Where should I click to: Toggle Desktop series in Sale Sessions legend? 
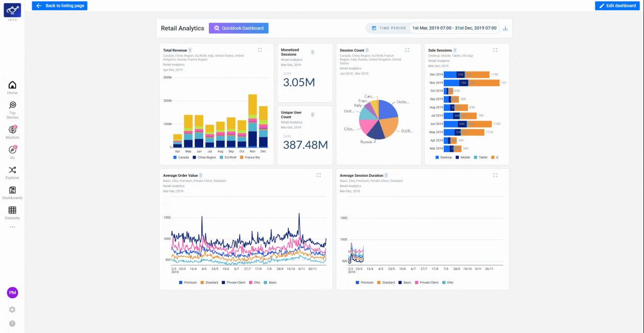tap(444, 158)
